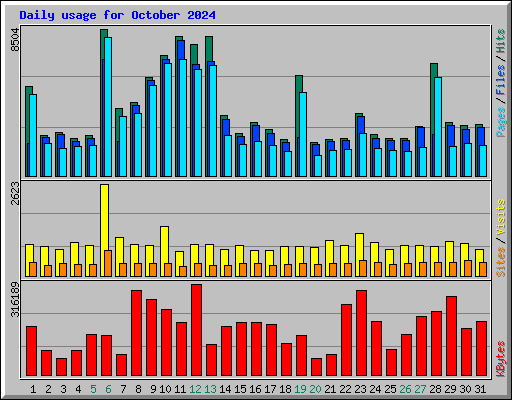
Task: Click the cyan pages bar for day 1
Action: (33, 135)
